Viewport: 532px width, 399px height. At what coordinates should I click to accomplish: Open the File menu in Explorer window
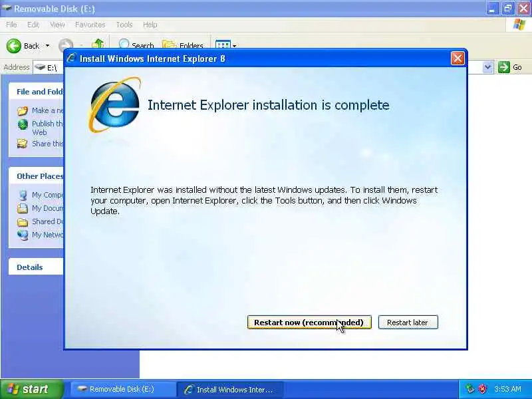(11, 25)
